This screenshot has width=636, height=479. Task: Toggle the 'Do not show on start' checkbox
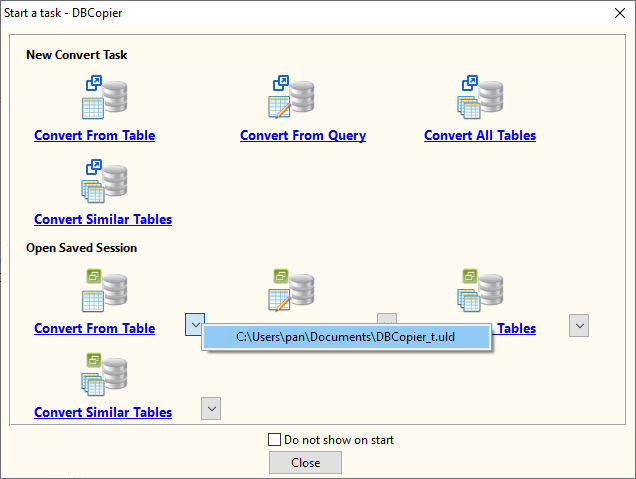(275, 439)
